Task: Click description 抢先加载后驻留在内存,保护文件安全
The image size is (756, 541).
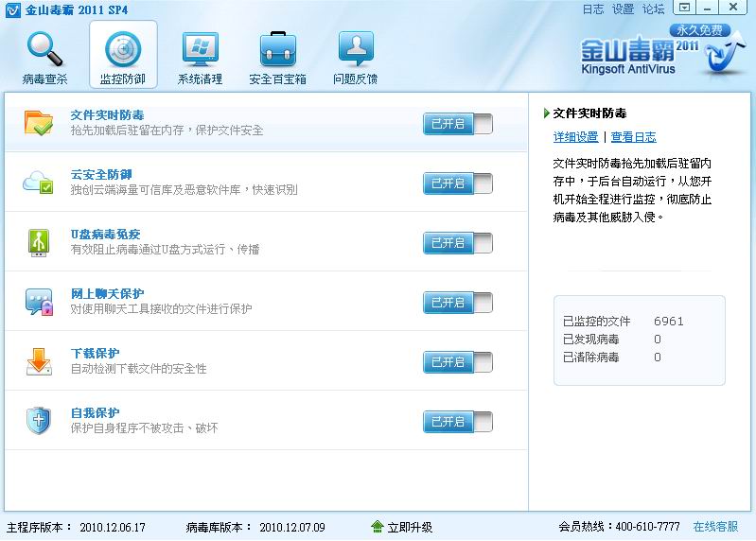Action: (167, 131)
